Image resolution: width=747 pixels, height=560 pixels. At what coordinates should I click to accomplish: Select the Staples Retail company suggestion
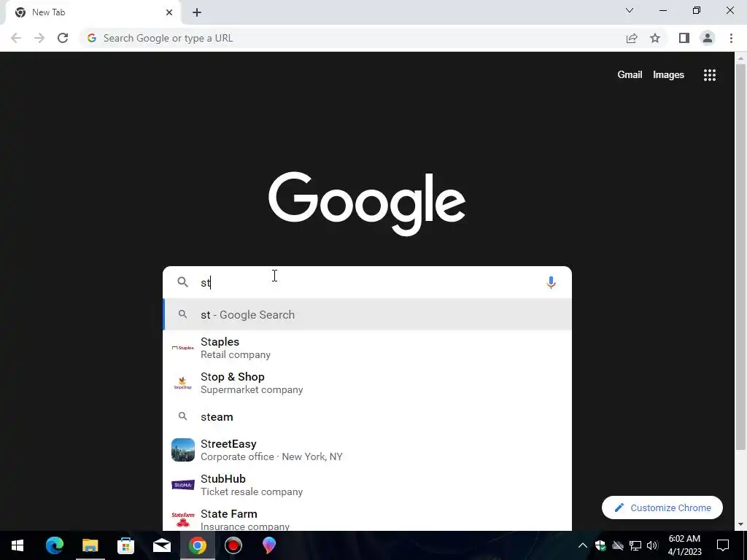tap(368, 348)
